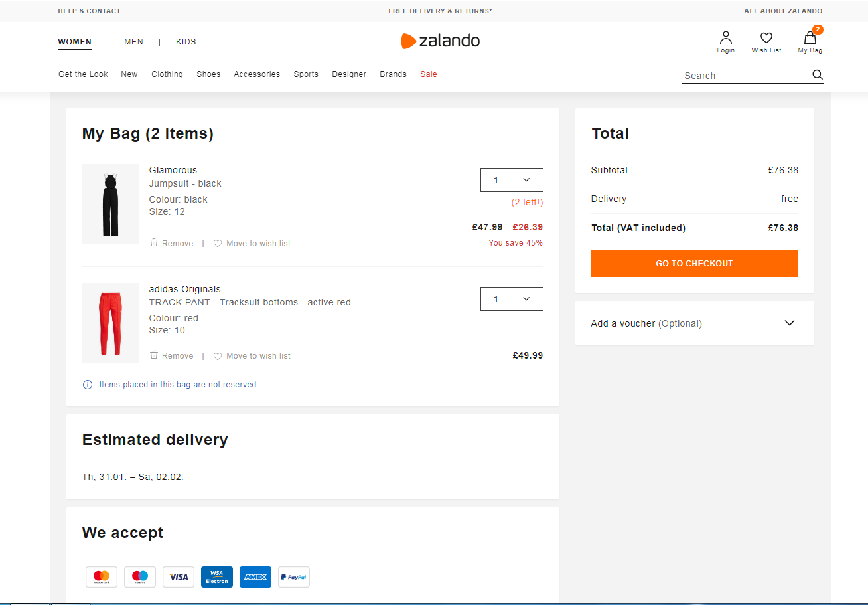The image size is (868, 605).
Task: Click the red track pant thumbnail
Action: pos(111,323)
